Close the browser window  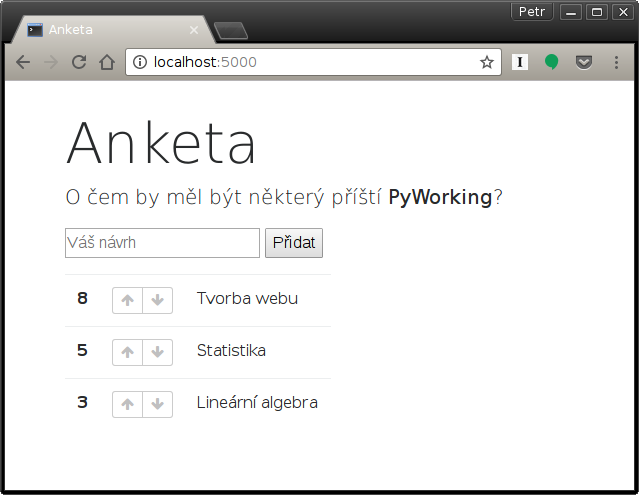[623, 12]
